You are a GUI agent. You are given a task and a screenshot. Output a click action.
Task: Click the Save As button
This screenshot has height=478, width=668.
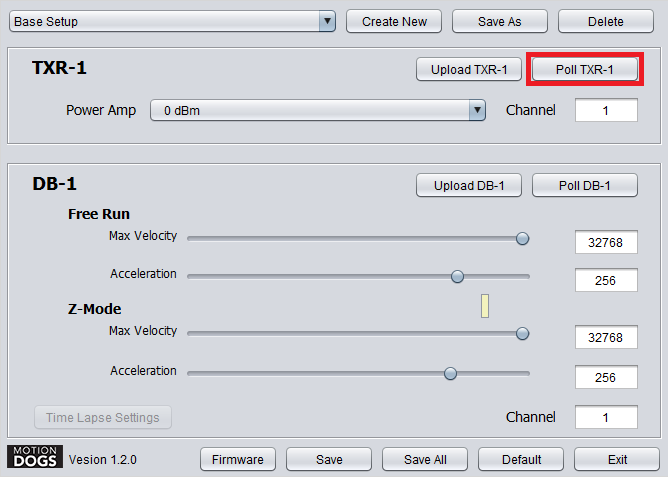(x=500, y=21)
